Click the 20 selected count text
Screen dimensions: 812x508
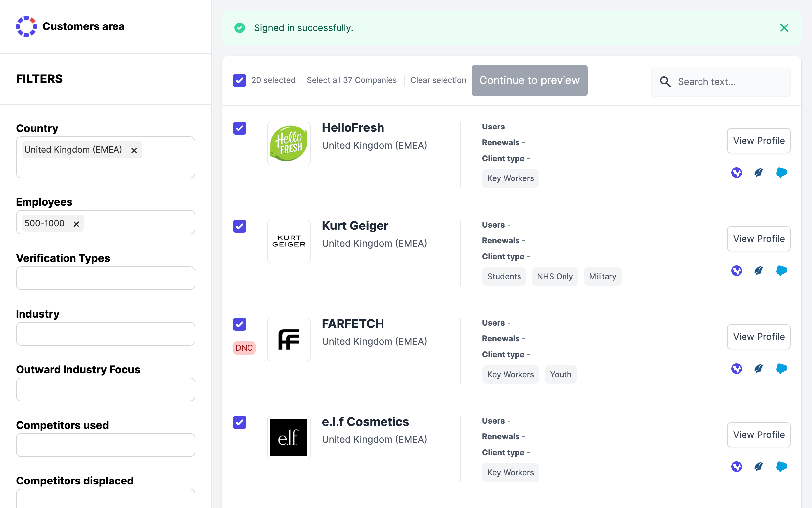point(273,80)
